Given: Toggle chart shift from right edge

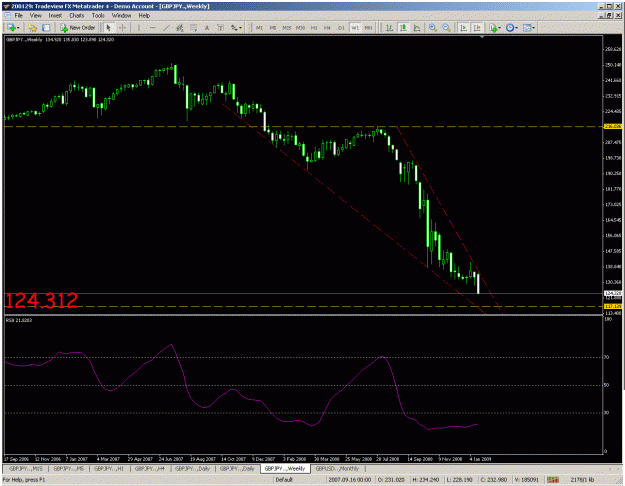Looking at the screenshot, I should (477, 28).
